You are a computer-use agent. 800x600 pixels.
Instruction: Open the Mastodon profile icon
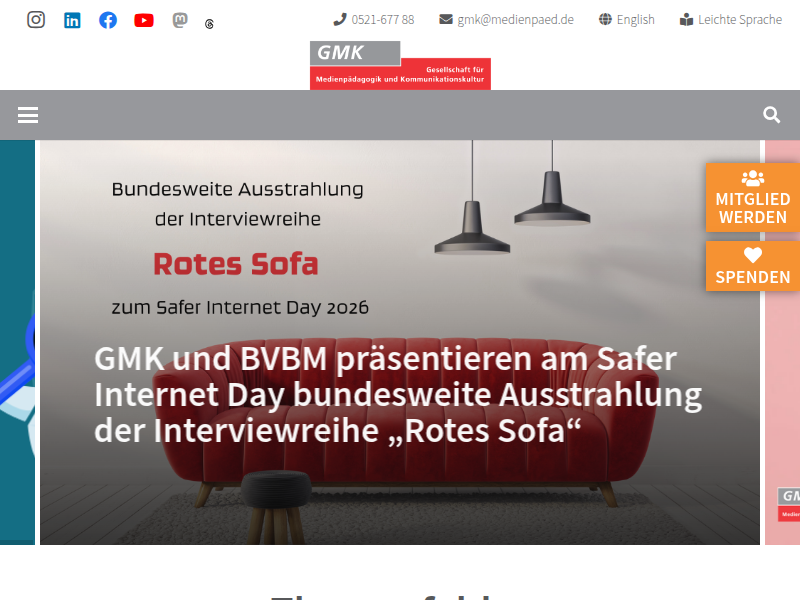coord(180,20)
